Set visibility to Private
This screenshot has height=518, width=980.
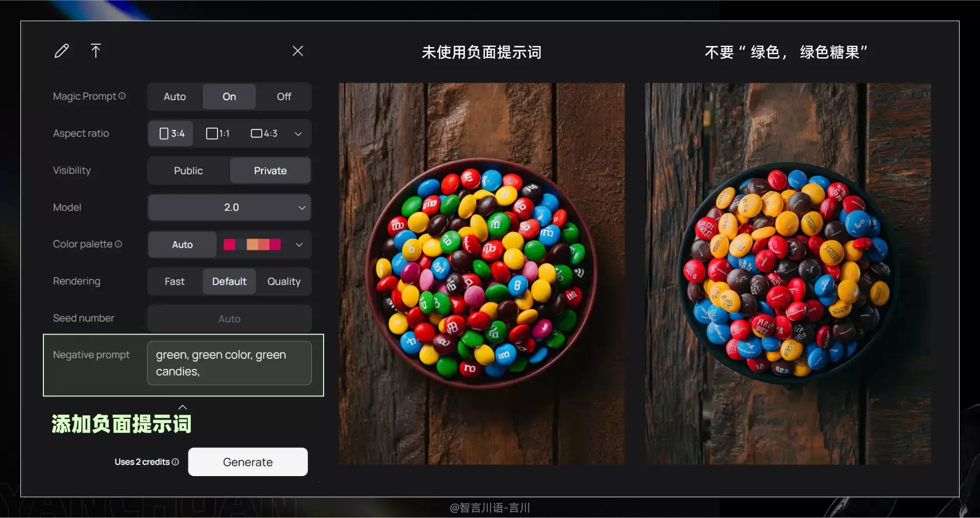click(x=270, y=171)
